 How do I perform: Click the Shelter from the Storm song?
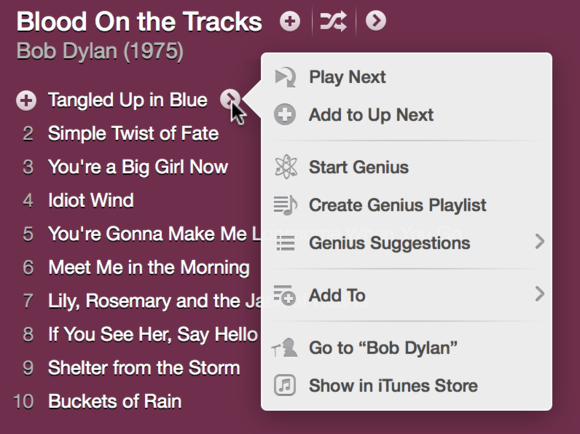(144, 368)
